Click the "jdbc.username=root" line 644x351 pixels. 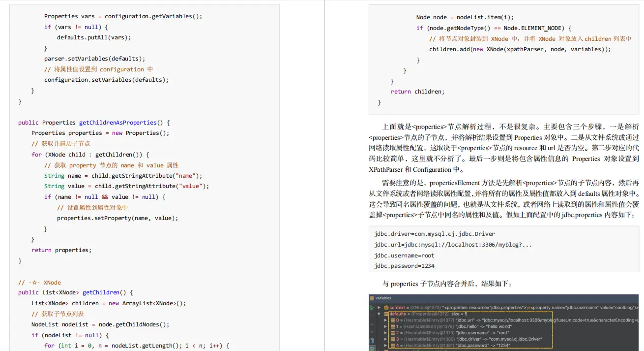404,255
